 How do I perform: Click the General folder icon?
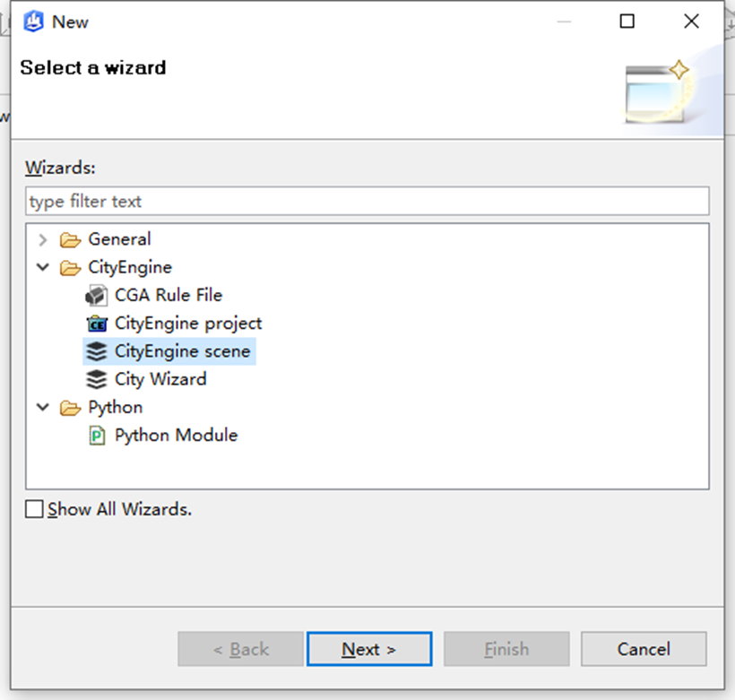70,239
